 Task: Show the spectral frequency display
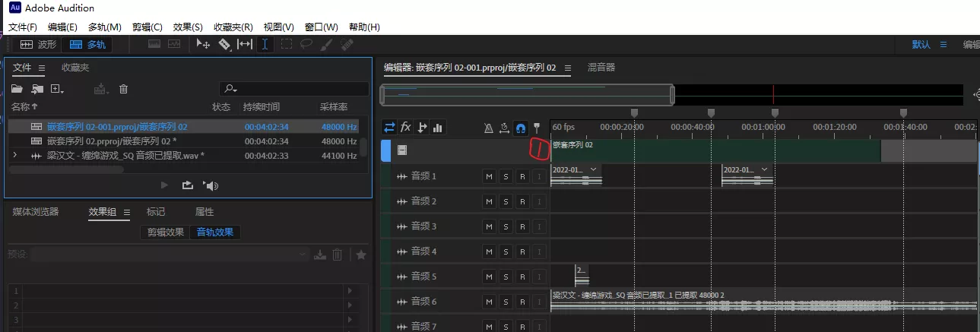pos(154,45)
